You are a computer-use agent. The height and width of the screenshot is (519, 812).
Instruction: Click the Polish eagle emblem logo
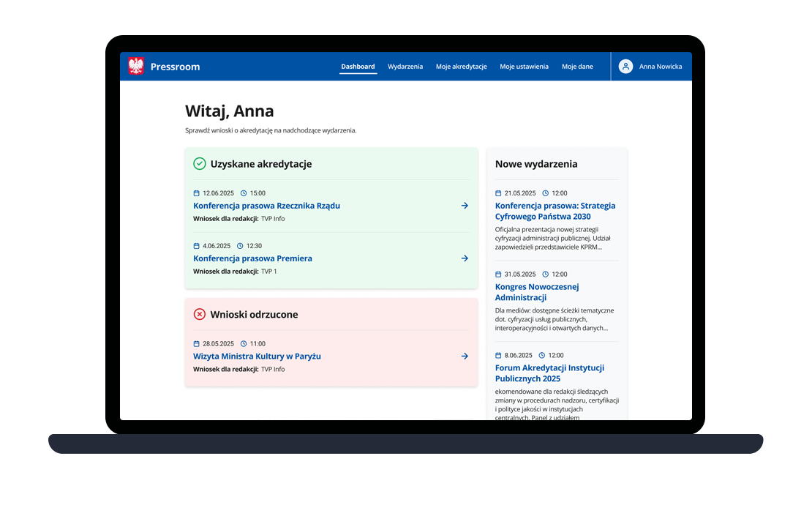(136, 67)
